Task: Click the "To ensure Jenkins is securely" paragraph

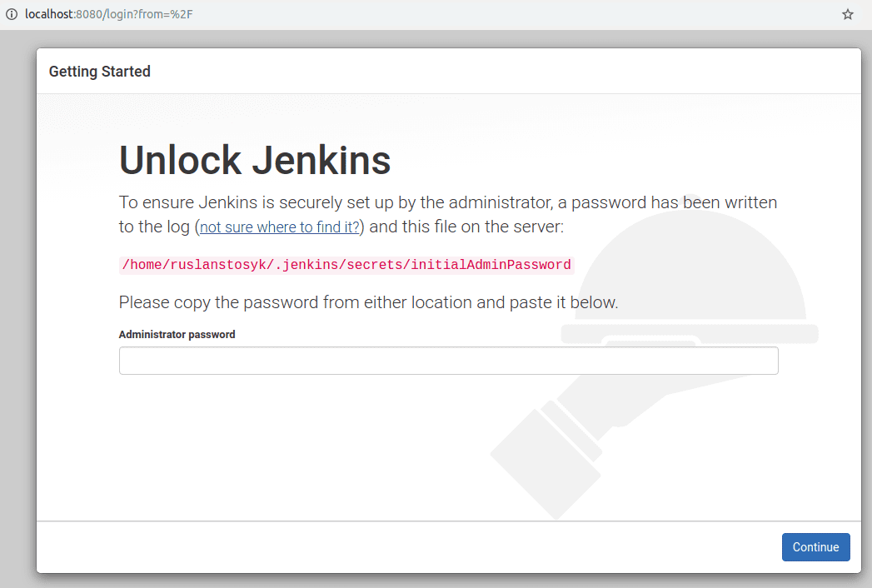Action: pyautogui.click(x=448, y=202)
